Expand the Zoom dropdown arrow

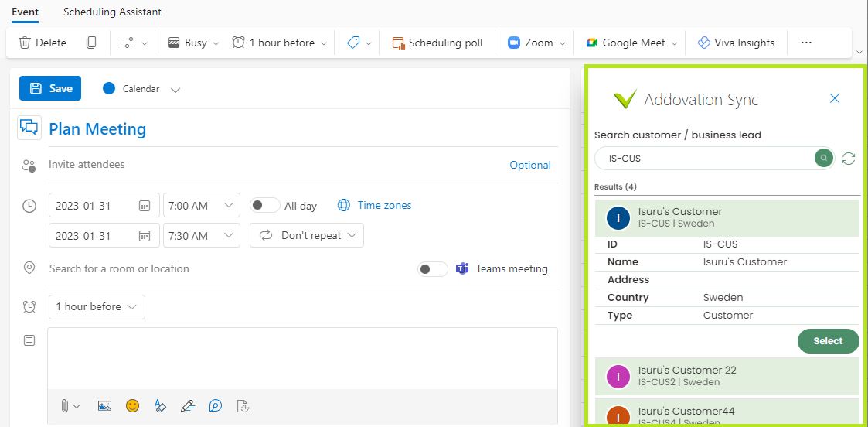pos(563,43)
